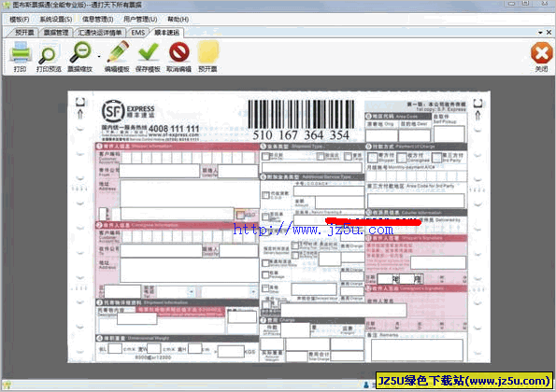Viewport: 556px width, 392px height.
Task: Select the 顺丰速运 tab
Action: coord(166,33)
